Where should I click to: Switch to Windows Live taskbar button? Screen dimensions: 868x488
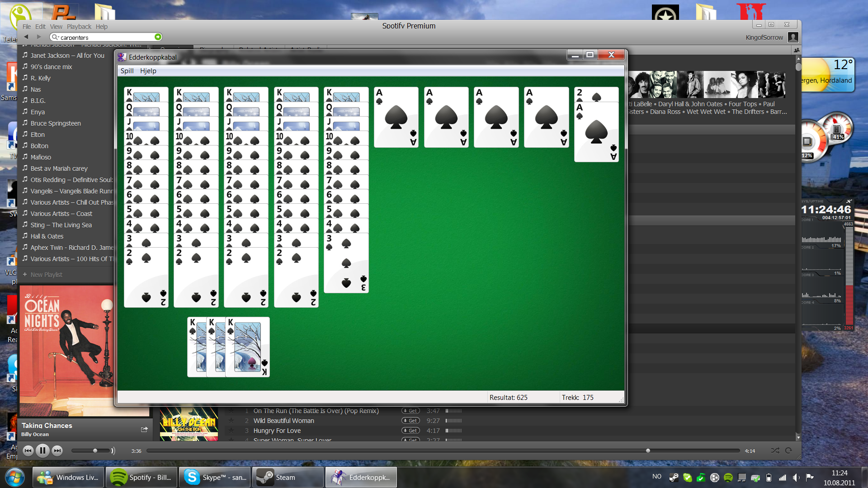(x=68, y=477)
